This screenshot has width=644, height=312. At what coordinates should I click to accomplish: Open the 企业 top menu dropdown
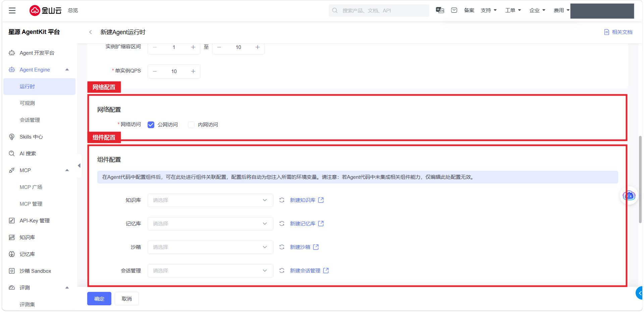pos(537,10)
